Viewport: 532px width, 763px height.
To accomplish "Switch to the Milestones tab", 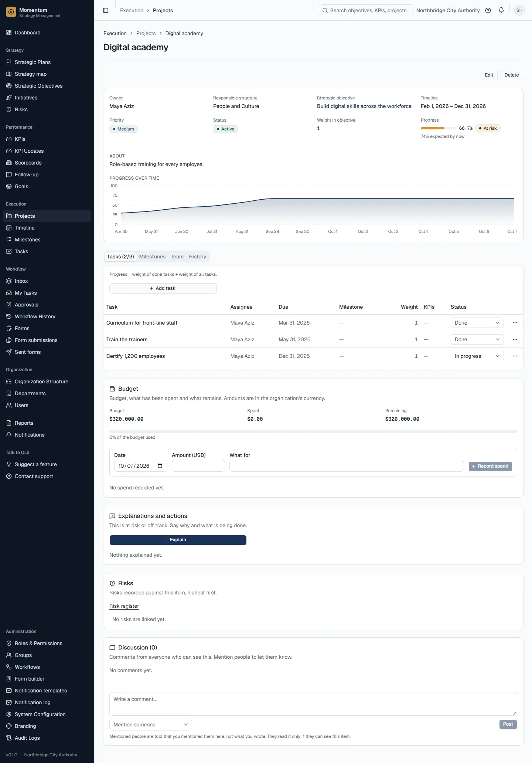I will pyautogui.click(x=152, y=257).
